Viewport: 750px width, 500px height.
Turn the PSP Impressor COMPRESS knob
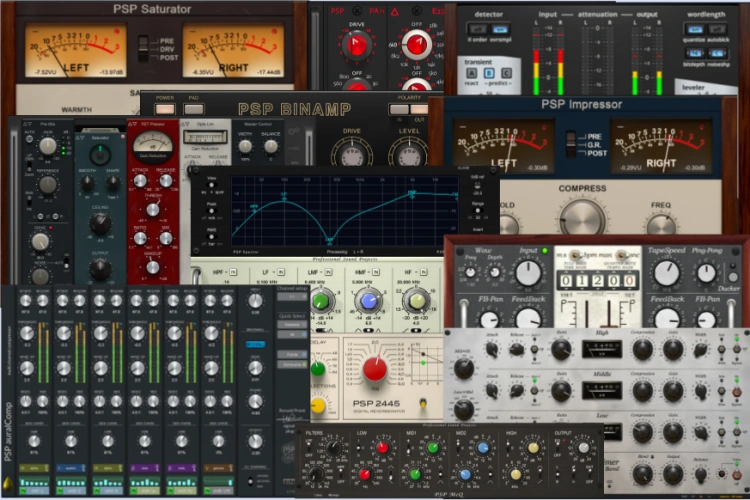pyautogui.click(x=582, y=217)
